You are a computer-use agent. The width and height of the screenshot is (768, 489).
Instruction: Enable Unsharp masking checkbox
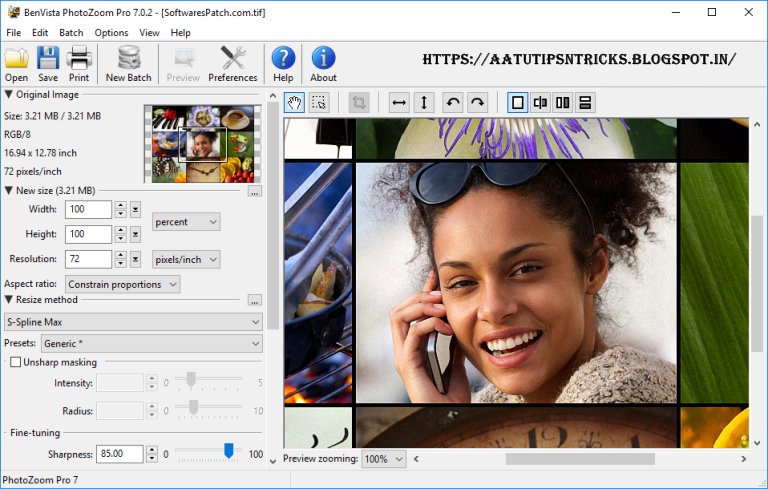[x=15, y=362]
